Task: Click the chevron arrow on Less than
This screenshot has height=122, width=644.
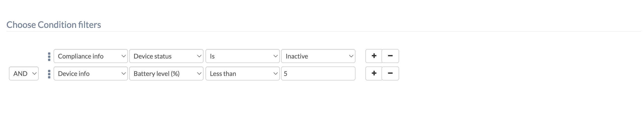Action: click(x=275, y=73)
